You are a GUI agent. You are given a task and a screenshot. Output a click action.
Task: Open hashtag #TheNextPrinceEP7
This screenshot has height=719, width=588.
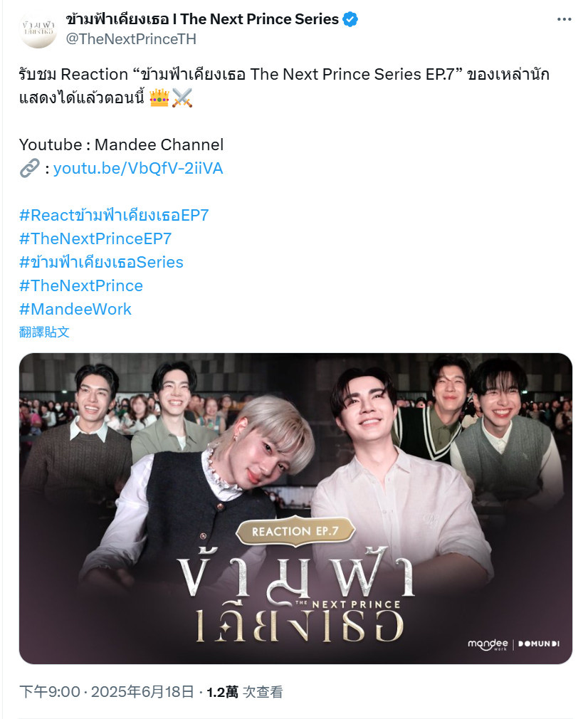95,238
